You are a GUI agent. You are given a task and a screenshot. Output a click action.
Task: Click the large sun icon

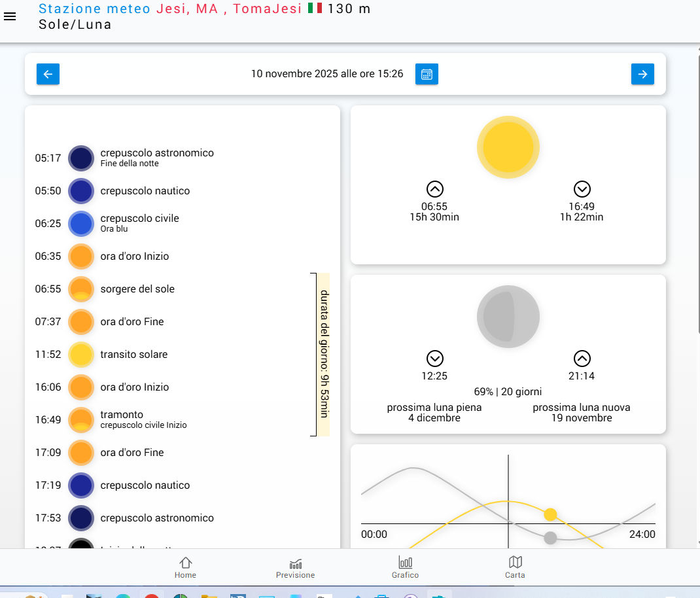pos(508,147)
